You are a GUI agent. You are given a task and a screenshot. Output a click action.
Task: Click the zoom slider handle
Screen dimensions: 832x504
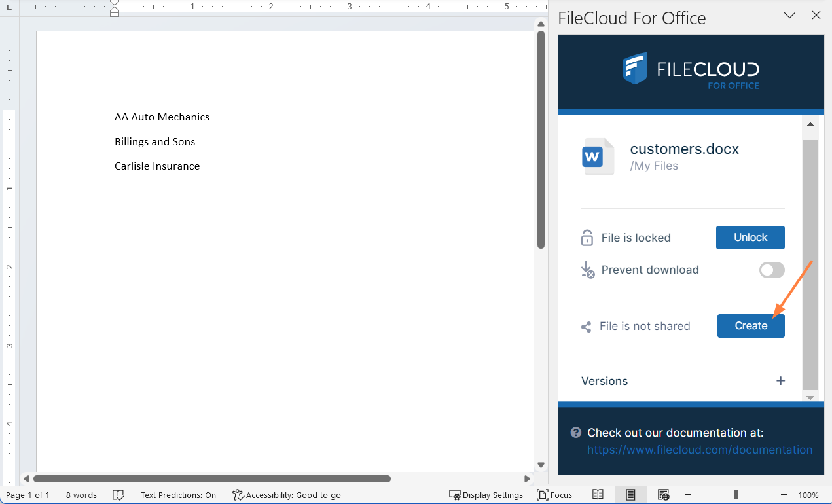736,495
